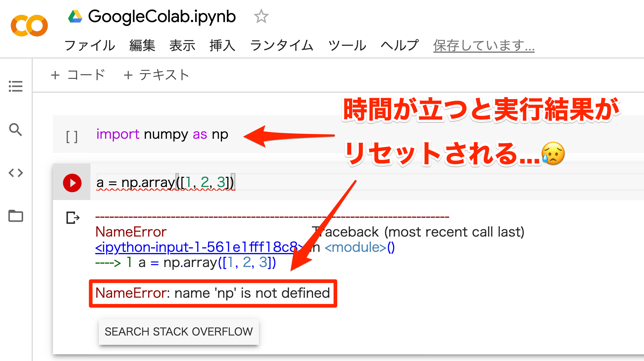This screenshot has height=361, width=644.
Task: Add a text cell with + テキスト
Action: pos(156,75)
